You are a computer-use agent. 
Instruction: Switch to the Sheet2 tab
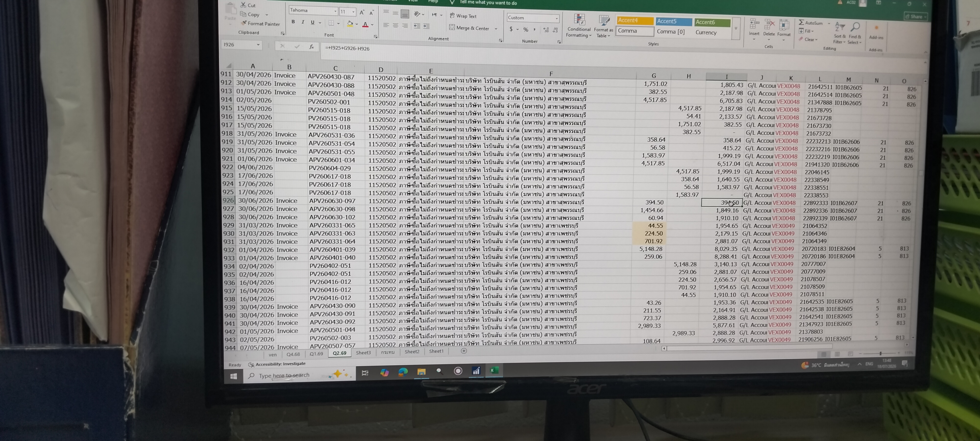[x=412, y=352]
